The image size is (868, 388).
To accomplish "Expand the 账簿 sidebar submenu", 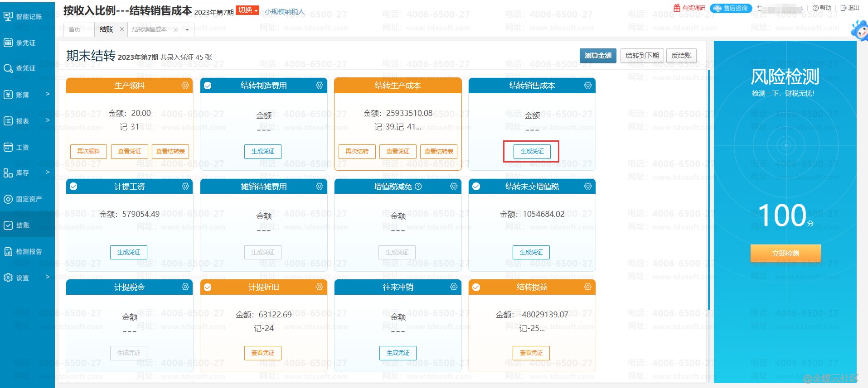I will [27, 95].
